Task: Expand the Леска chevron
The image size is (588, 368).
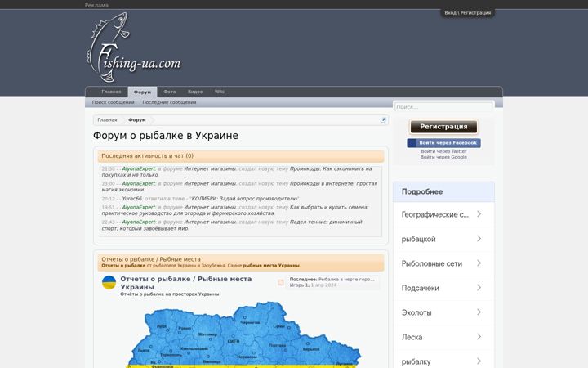Action: coord(479,337)
